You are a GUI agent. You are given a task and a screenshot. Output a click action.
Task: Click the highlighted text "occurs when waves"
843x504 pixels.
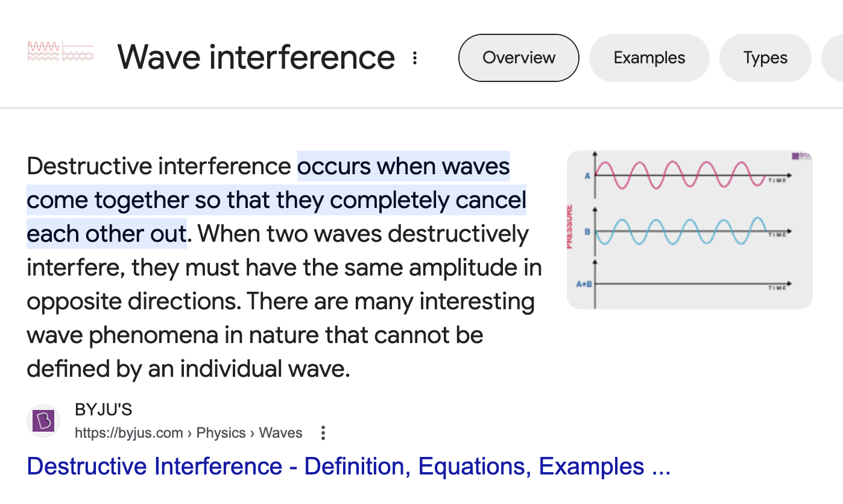pyautogui.click(x=403, y=166)
